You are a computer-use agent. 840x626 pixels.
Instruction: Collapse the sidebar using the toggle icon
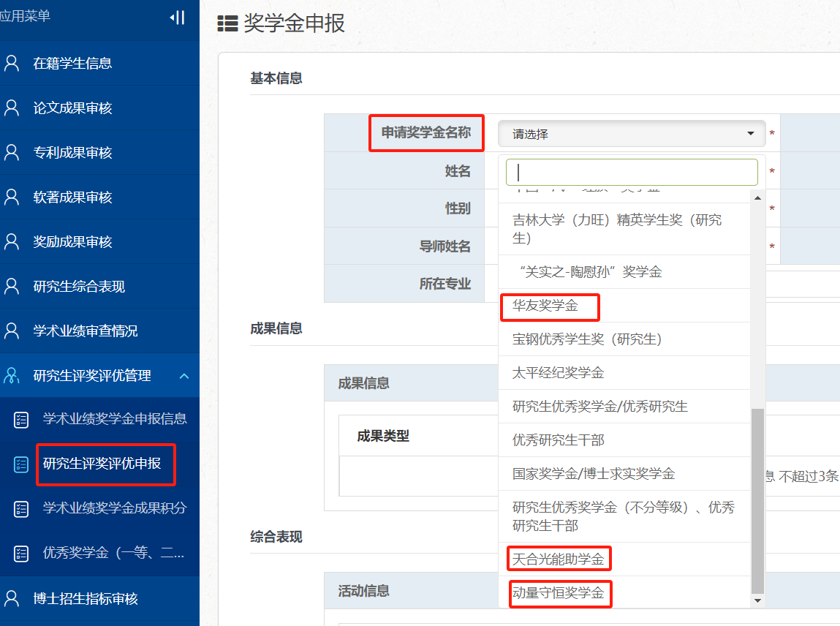tap(177, 18)
